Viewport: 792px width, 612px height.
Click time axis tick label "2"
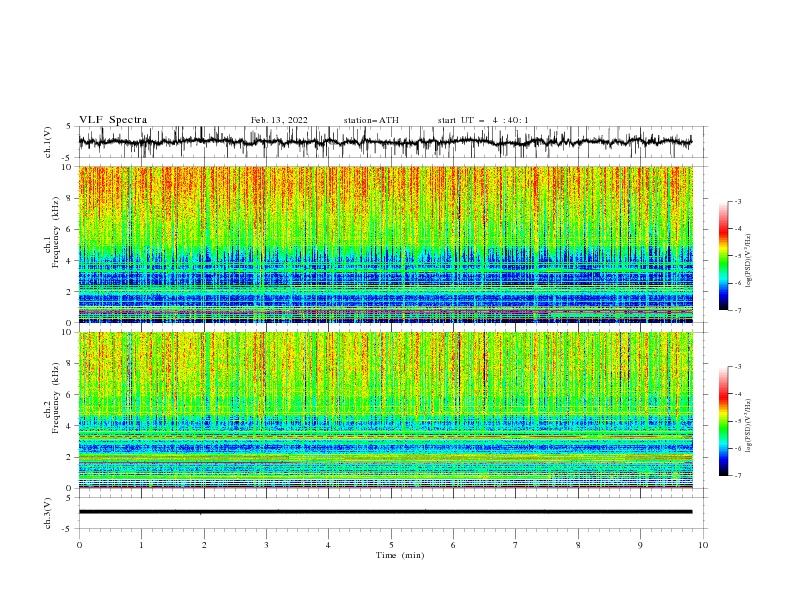pos(204,545)
